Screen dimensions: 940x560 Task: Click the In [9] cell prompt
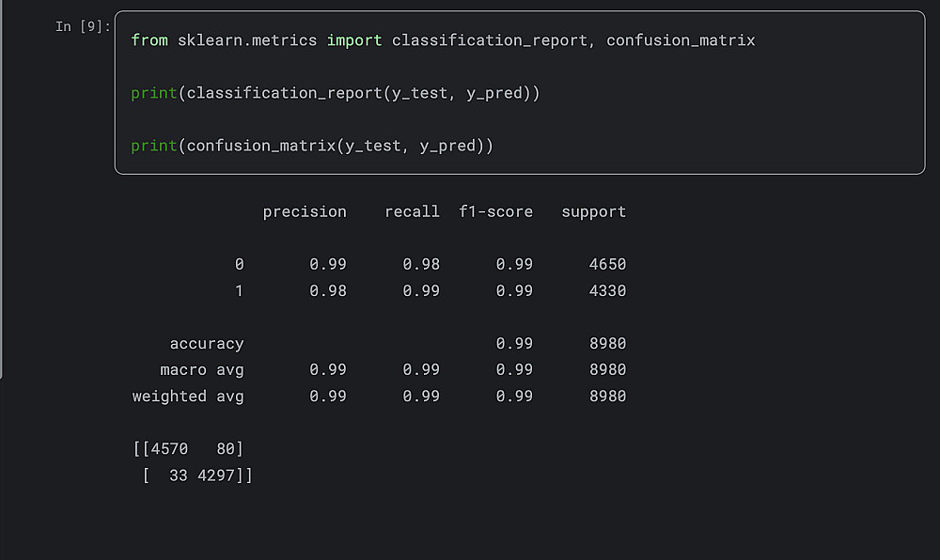point(83,26)
